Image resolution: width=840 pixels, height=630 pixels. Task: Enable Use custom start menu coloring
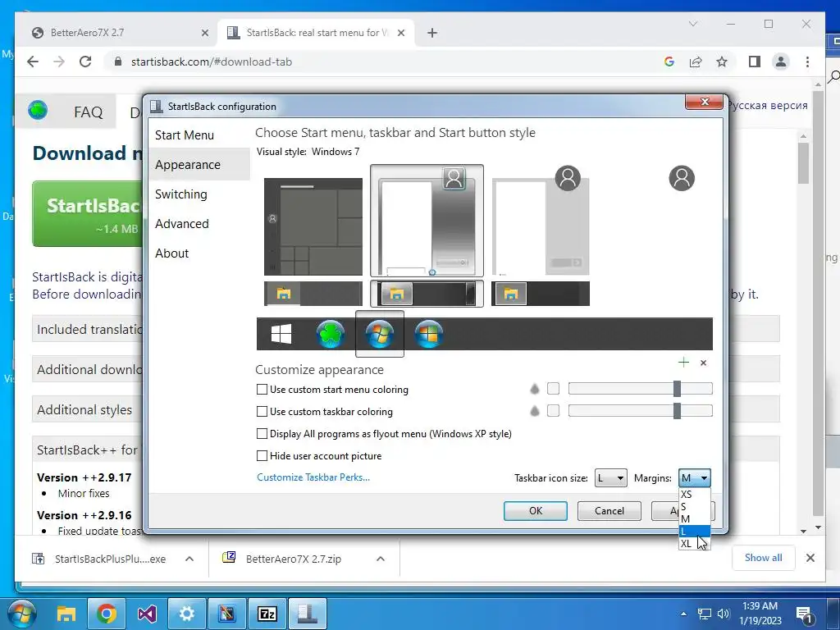point(262,390)
